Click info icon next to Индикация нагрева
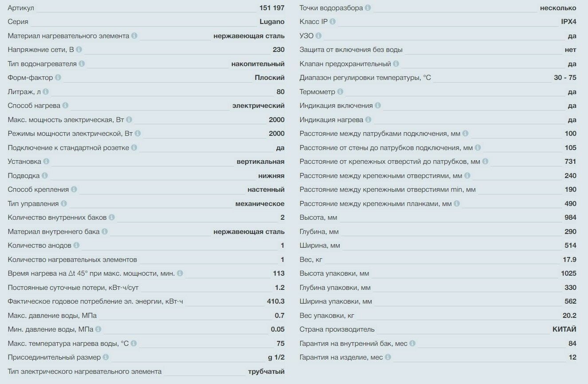This screenshot has width=588, height=384. click(368, 119)
